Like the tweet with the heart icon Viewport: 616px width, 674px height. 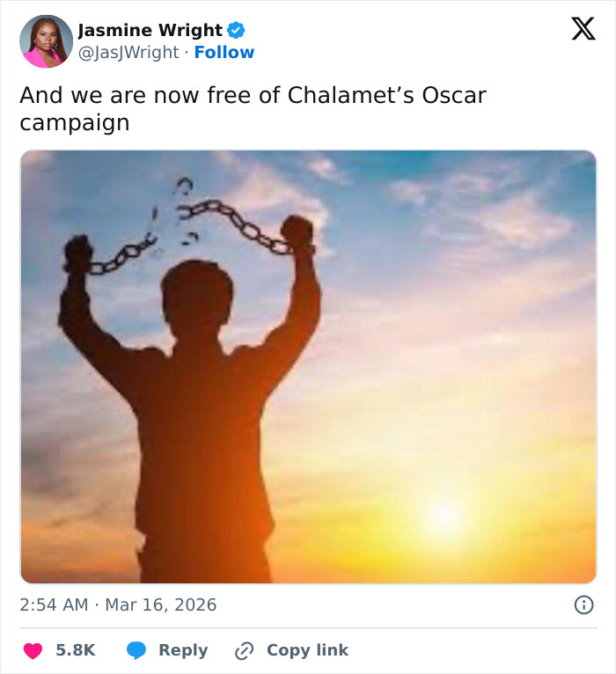[x=33, y=650]
